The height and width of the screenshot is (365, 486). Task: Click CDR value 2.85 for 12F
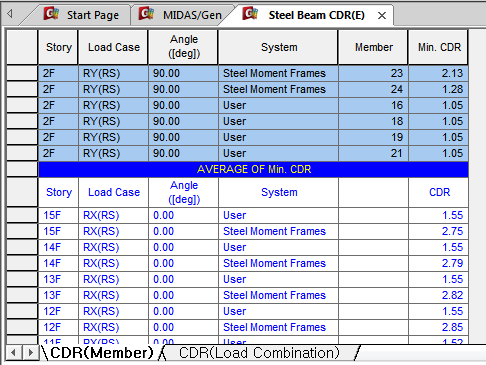pyautogui.click(x=439, y=327)
